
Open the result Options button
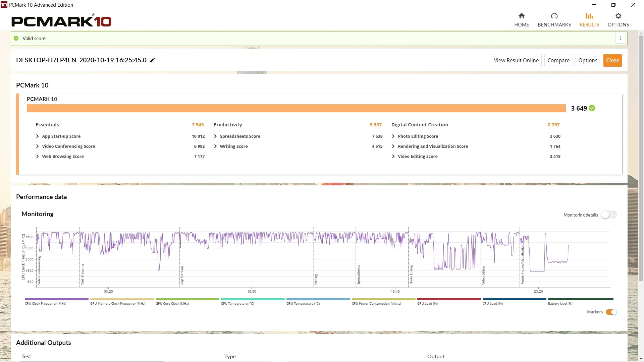click(588, 60)
